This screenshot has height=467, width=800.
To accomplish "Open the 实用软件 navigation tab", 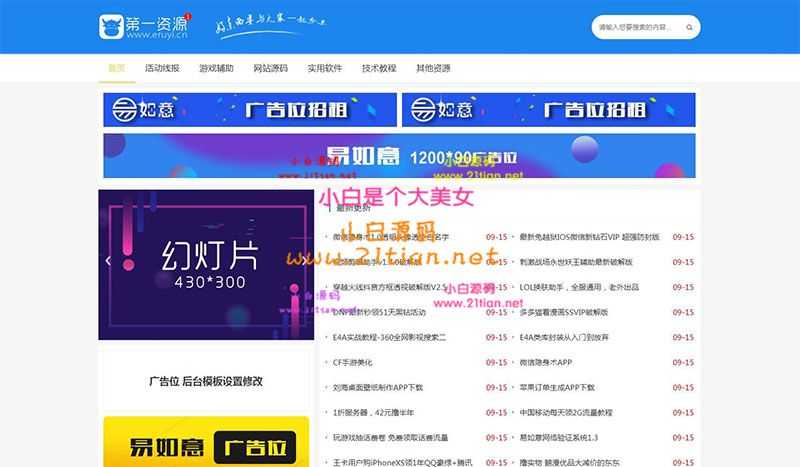I will pyautogui.click(x=324, y=68).
